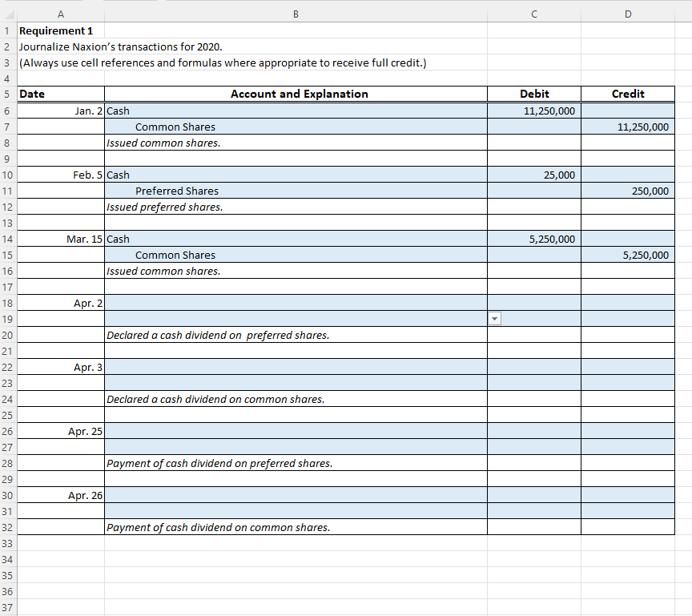This screenshot has height=616, width=692.
Task: Click the cell containing Requirement 1
Action: tap(60, 30)
